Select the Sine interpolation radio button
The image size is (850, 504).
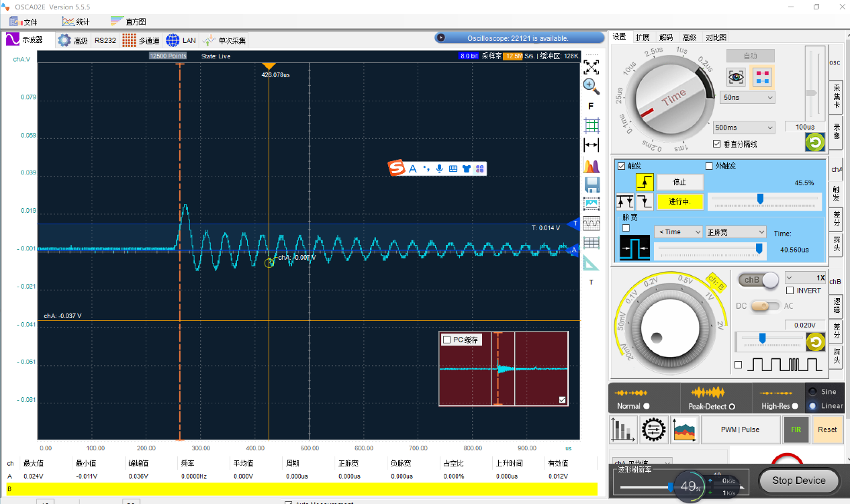click(814, 392)
